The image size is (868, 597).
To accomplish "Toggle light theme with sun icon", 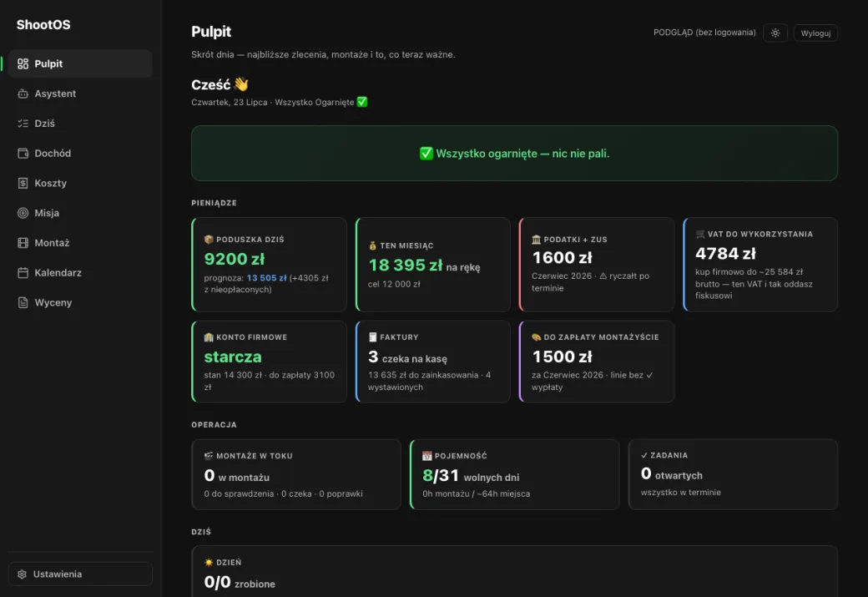I will pyautogui.click(x=775, y=33).
